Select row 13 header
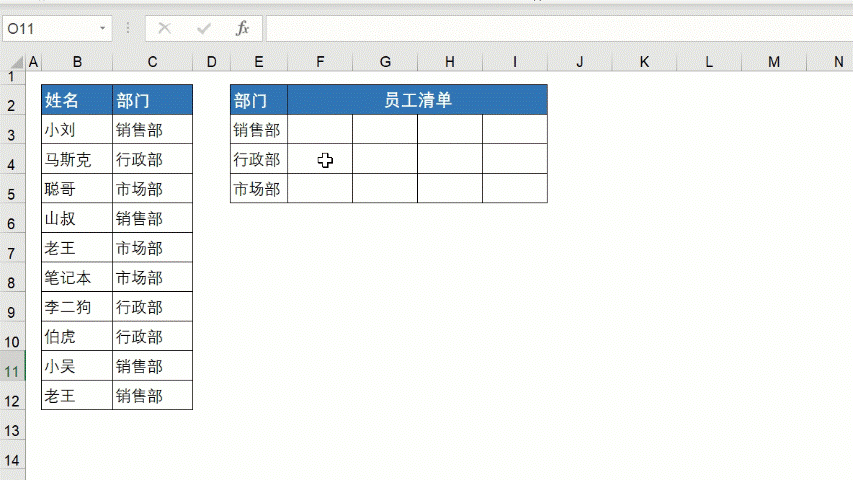Image resolution: width=853 pixels, height=480 pixels. pos(12,424)
